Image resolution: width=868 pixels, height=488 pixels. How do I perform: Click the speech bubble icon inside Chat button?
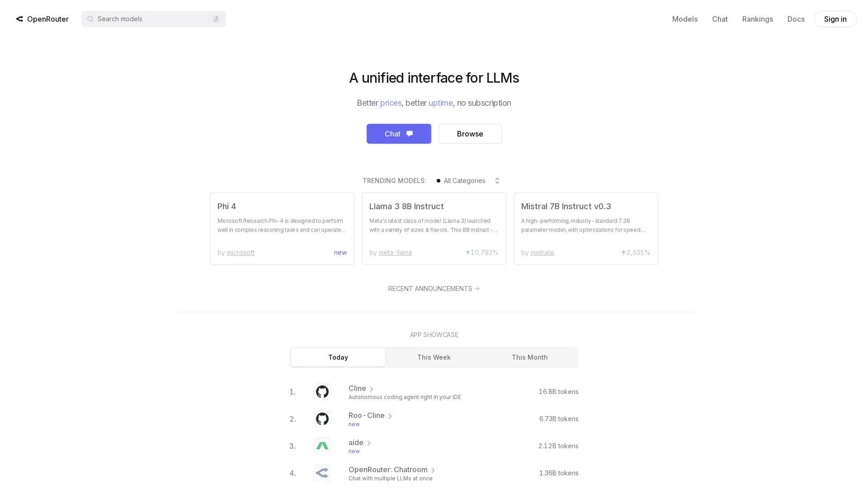[x=409, y=134]
